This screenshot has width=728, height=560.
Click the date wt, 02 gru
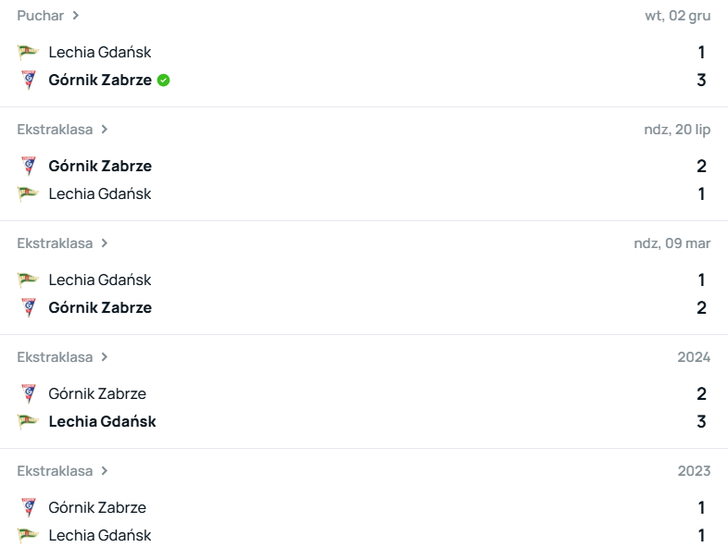click(677, 16)
